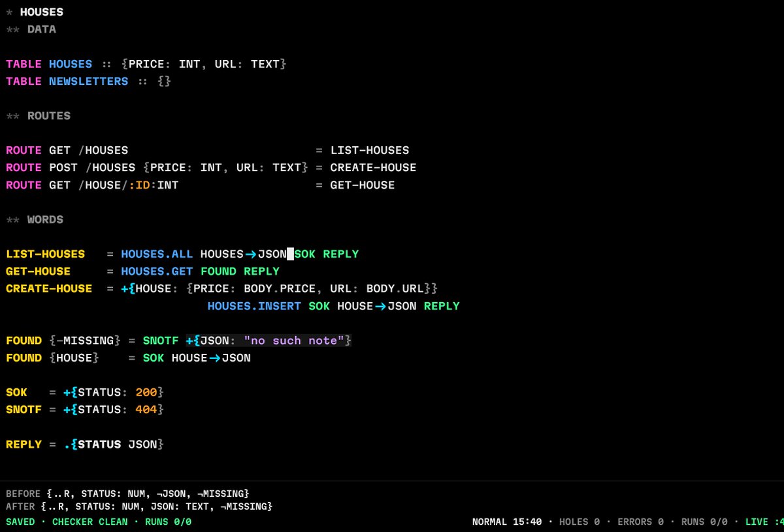Click the GET-HOUSE word definition name
This screenshot has height=532, width=784.
pos(39,271)
